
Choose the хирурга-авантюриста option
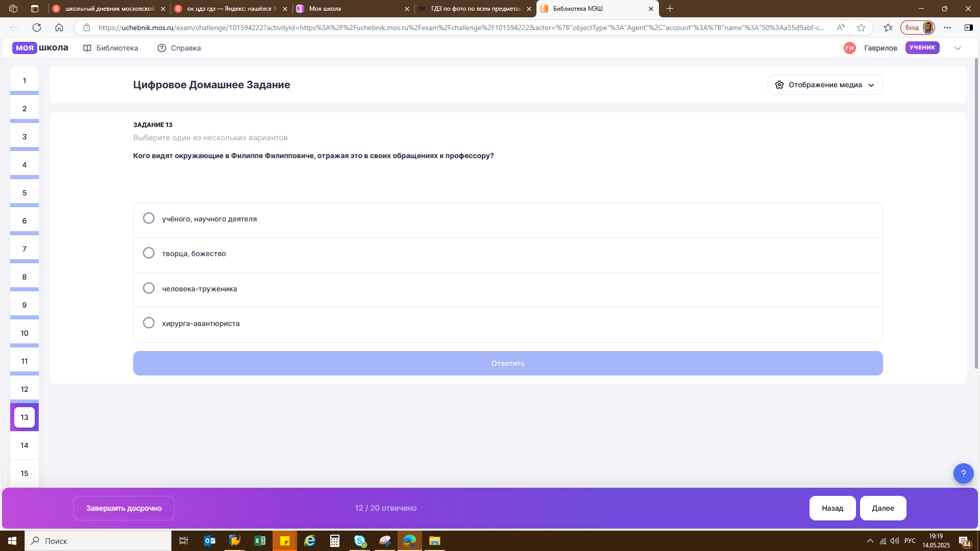[x=508, y=323]
